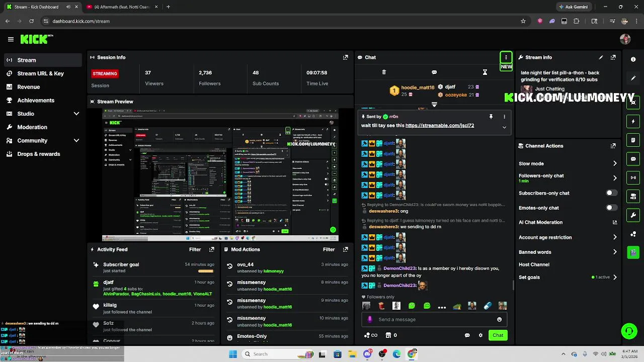This screenshot has width=644, height=362.
Task: Pop out the Activity Feed panel
Action: click(x=211, y=249)
